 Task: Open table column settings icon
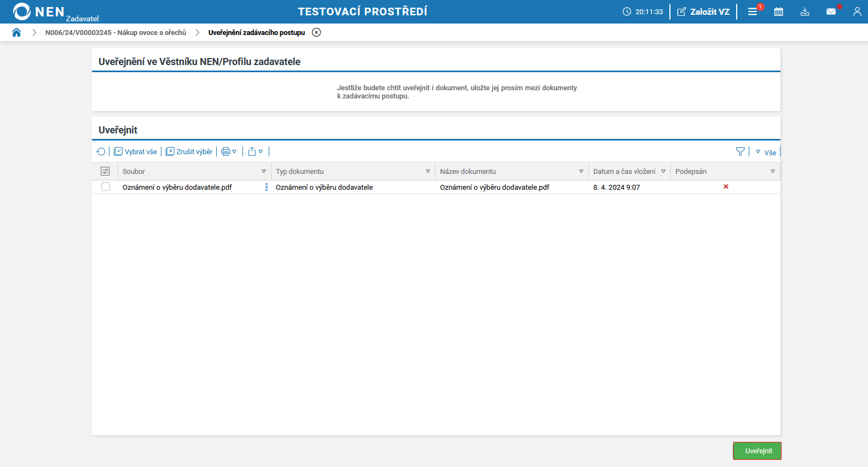click(x=106, y=171)
